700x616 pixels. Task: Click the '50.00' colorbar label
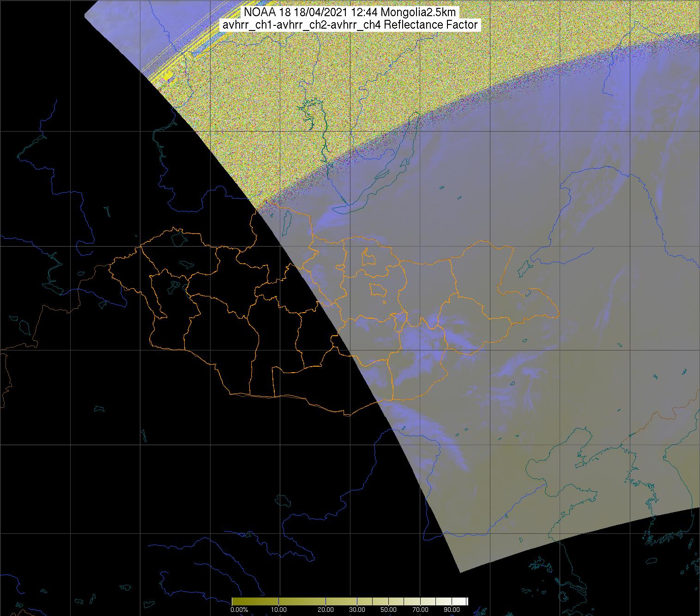pos(389,610)
